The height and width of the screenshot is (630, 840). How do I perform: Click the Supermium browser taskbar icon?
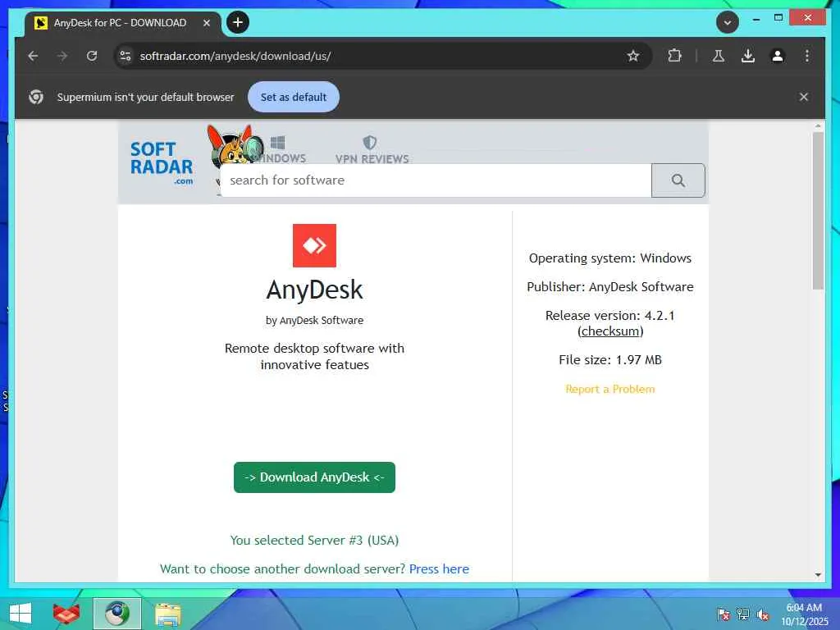[117, 614]
